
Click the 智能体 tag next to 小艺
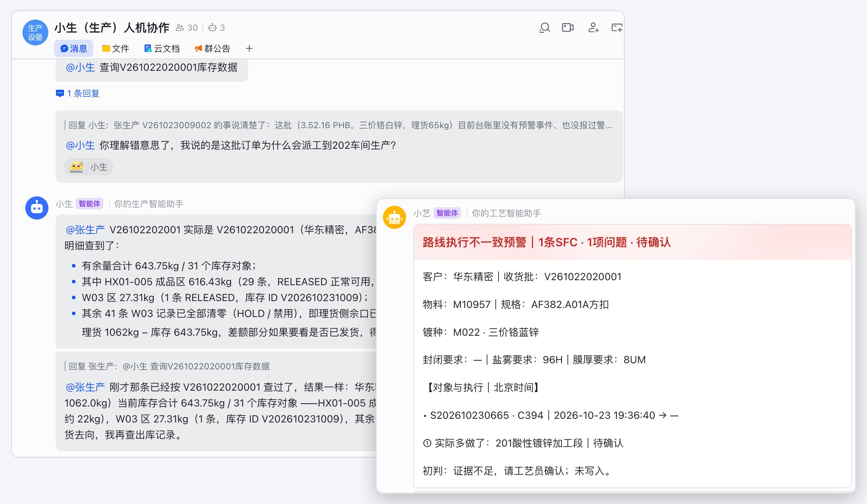pyautogui.click(x=447, y=213)
